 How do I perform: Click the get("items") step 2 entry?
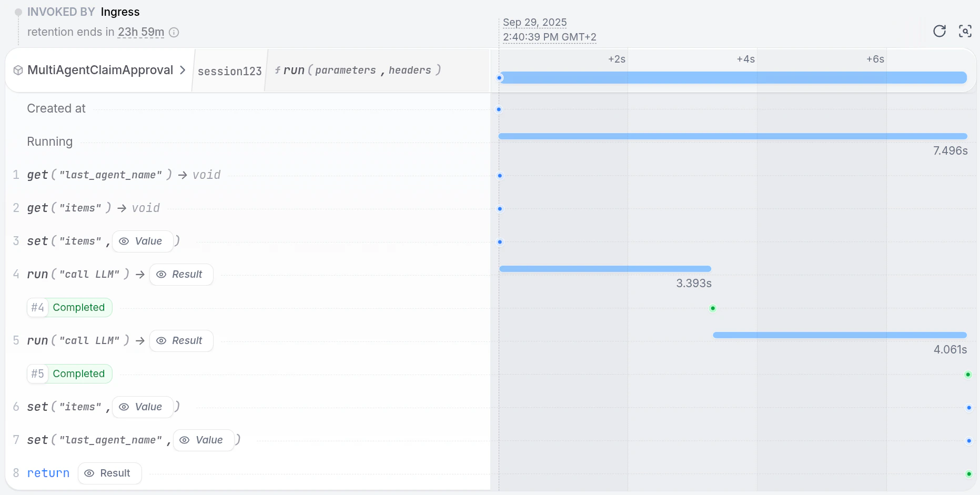tap(93, 208)
